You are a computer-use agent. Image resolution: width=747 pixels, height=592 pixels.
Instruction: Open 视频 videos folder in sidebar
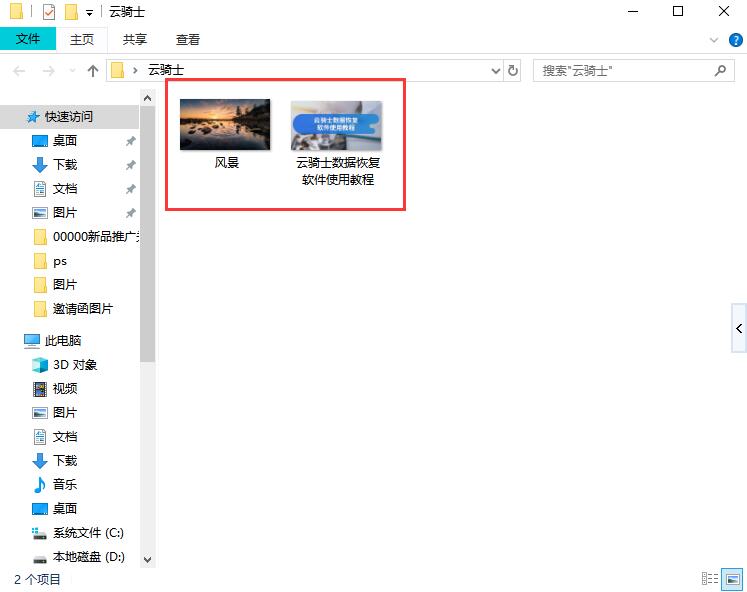coord(65,389)
